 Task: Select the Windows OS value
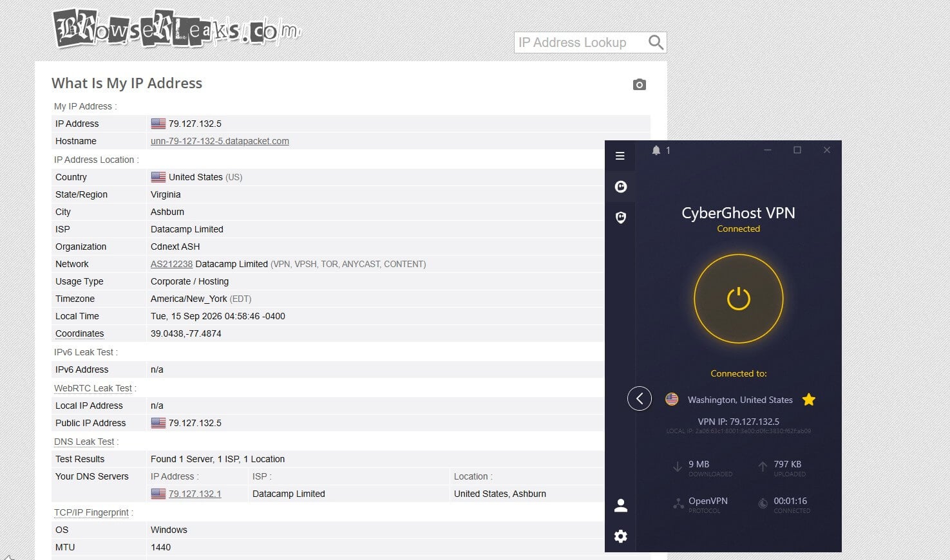click(169, 530)
